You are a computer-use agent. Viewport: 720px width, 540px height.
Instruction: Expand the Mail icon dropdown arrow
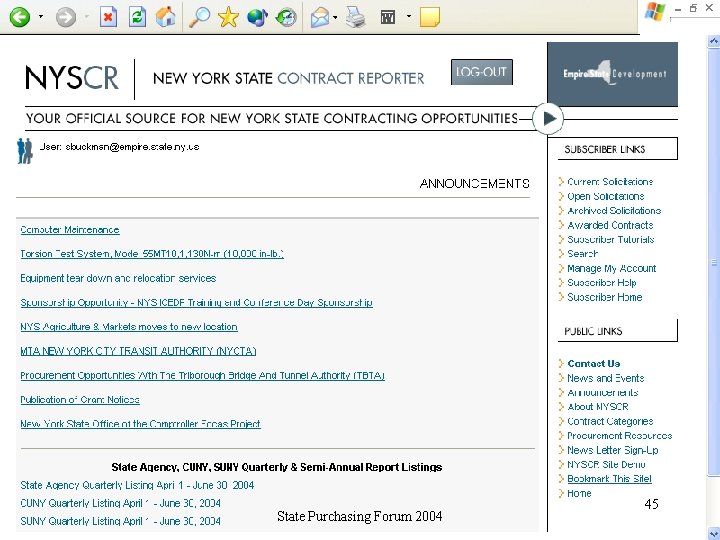335,17
